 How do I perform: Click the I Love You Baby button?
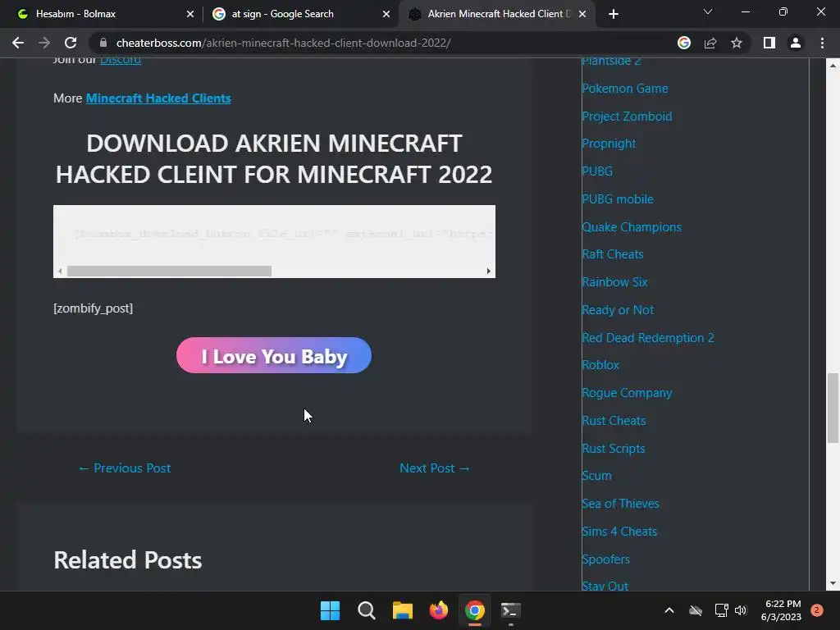[274, 355]
